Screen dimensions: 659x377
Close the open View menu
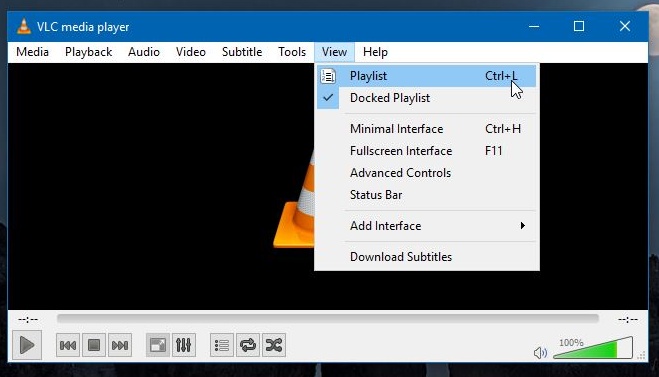pos(335,52)
